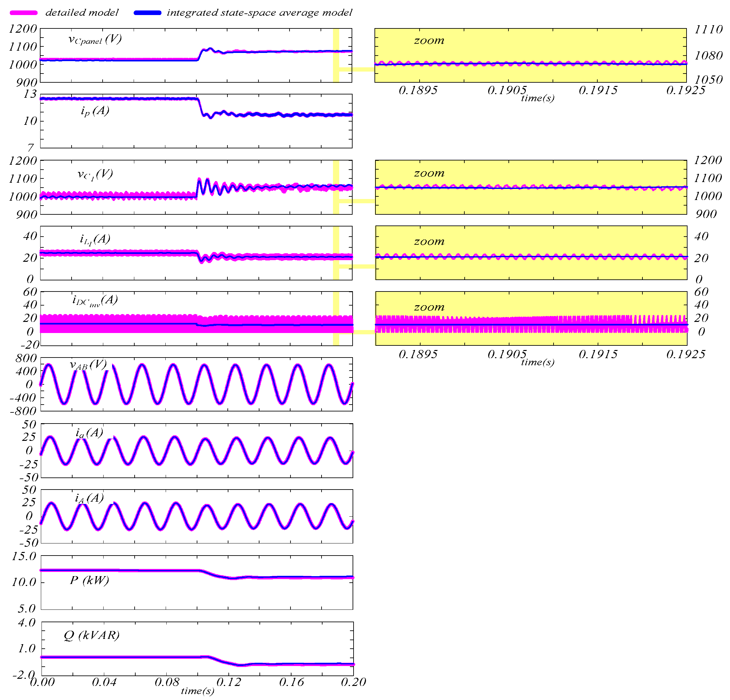Click the 0.04 tick on bottom time axis

tap(104, 681)
